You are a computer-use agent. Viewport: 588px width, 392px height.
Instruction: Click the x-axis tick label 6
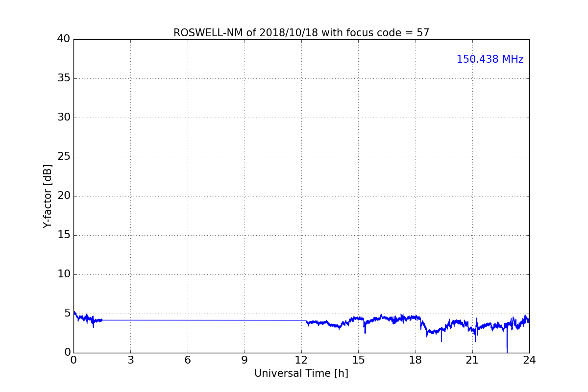point(187,360)
